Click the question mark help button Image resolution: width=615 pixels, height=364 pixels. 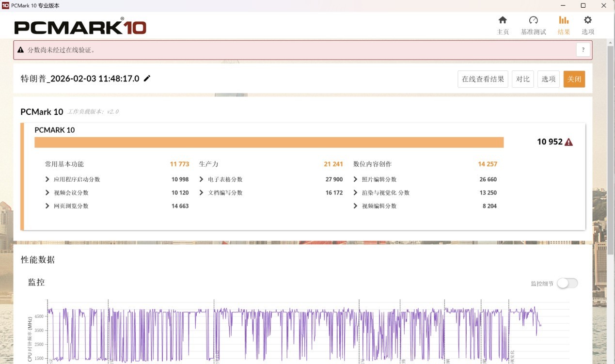pos(583,49)
